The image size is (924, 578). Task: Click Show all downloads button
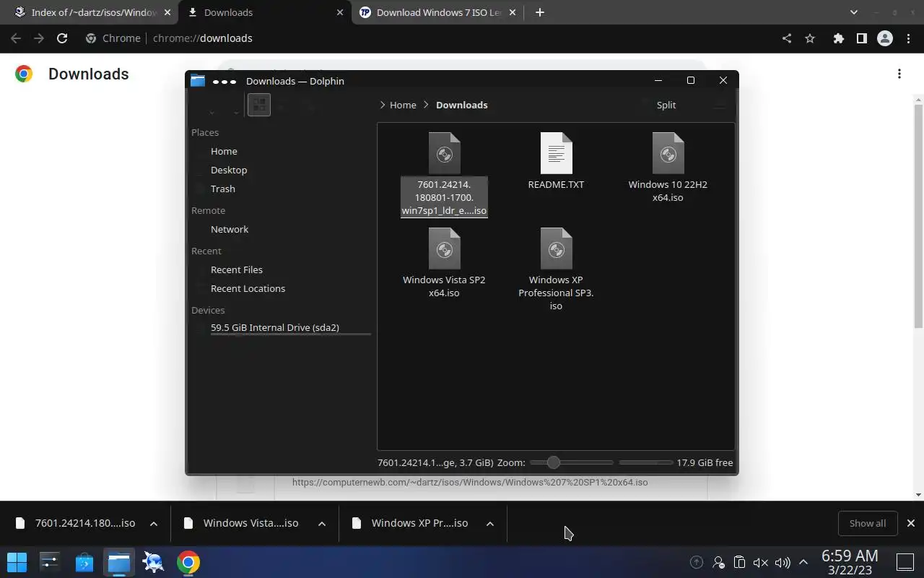click(x=868, y=523)
